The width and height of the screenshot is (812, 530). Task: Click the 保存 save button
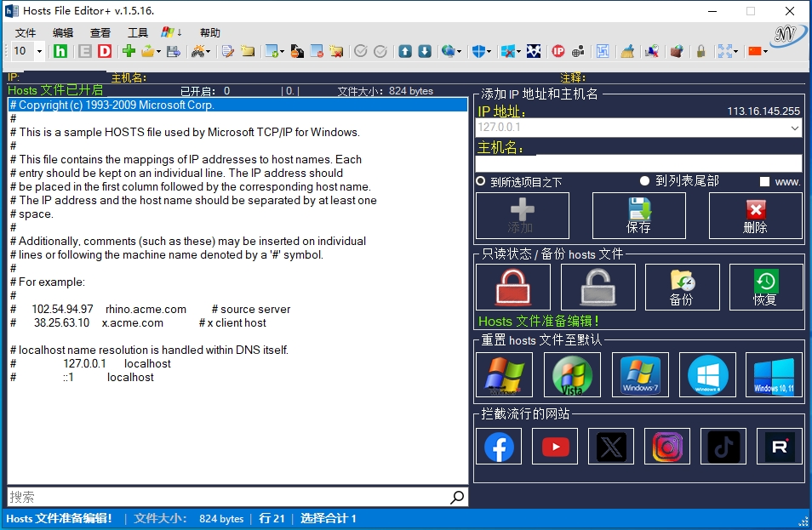638,215
